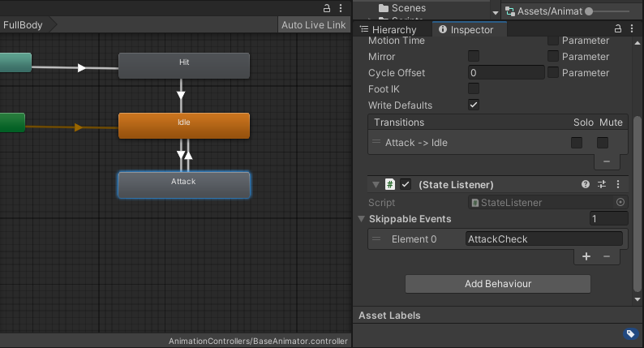Click the Add Behaviour button
The height and width of the screenshot is (348, 644).
click(497, 284)
